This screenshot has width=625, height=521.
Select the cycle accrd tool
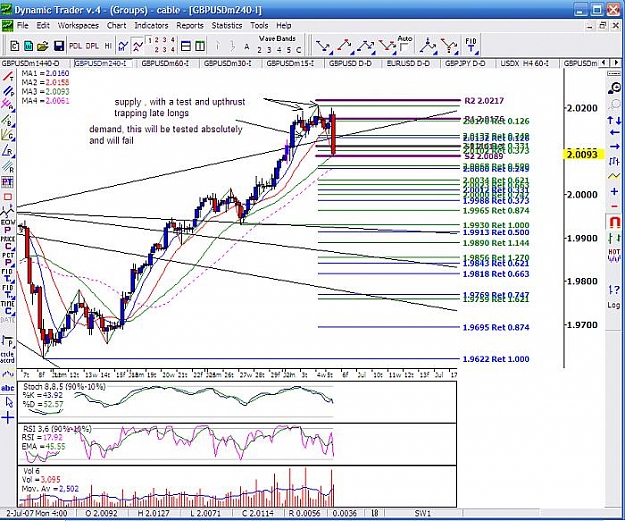(8, 357)
